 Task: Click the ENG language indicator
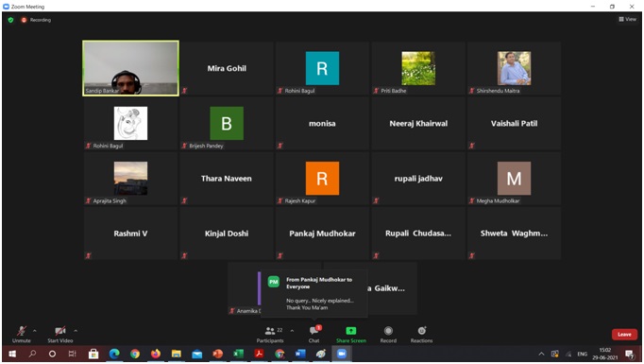point(582,354)
